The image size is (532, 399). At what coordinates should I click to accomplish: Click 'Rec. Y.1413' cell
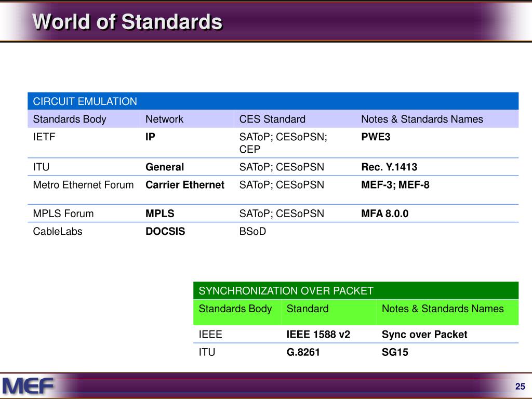[x=389, y=167]
